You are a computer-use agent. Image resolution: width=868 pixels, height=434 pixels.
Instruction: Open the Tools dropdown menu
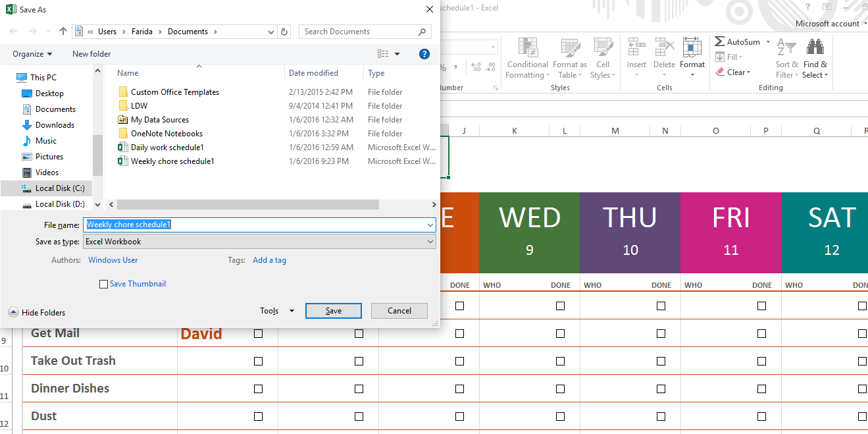tap(277, 311)
